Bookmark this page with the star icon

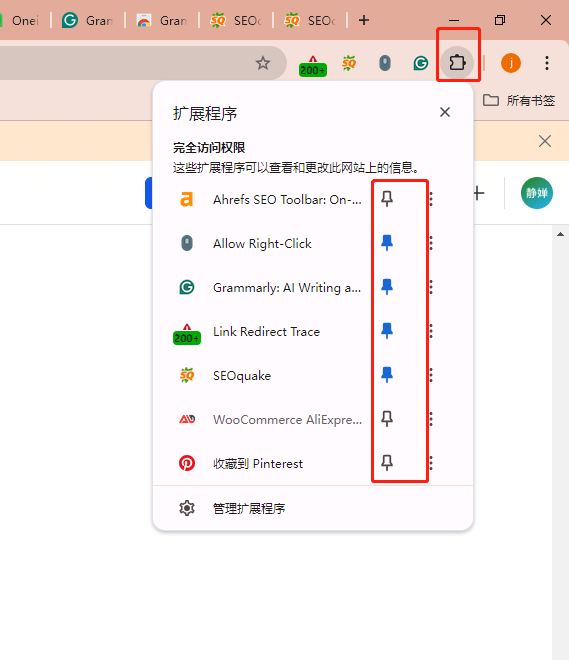point(263,63)
